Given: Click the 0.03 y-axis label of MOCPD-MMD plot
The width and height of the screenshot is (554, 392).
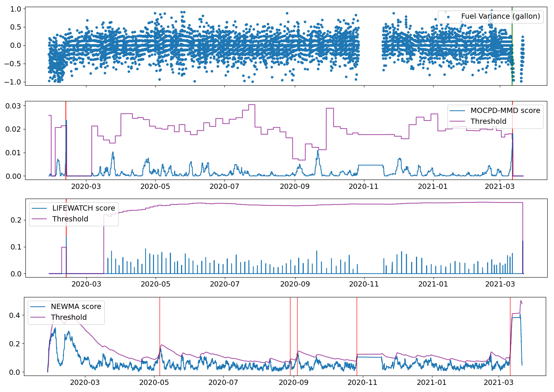Looking at the screenshot, I should [x=13, y=106].
